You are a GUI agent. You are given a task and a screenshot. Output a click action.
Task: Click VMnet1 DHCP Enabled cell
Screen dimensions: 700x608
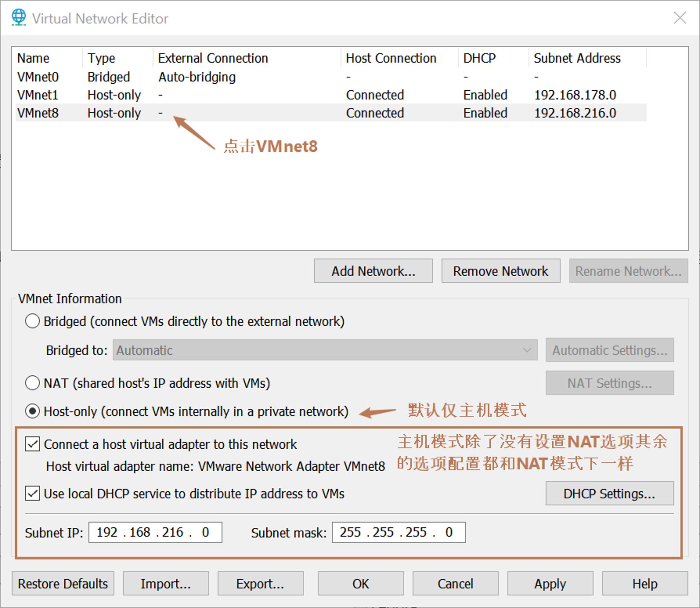(x=485, y=95)
